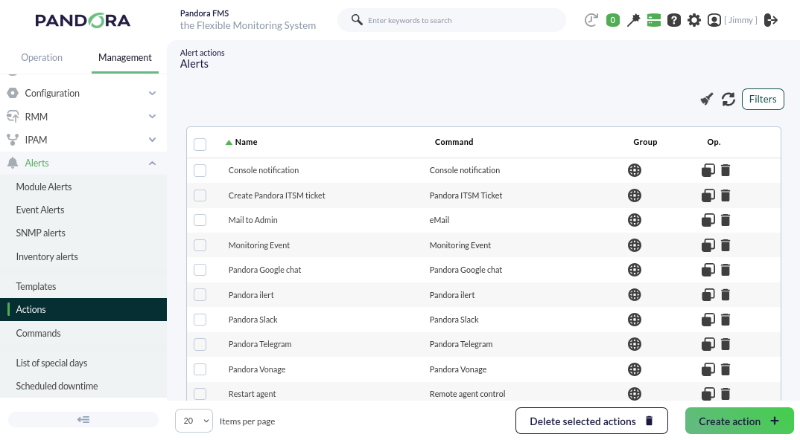Click the broom clean filters icon
Screen dimensions: 800x440
tap(707, 99)
